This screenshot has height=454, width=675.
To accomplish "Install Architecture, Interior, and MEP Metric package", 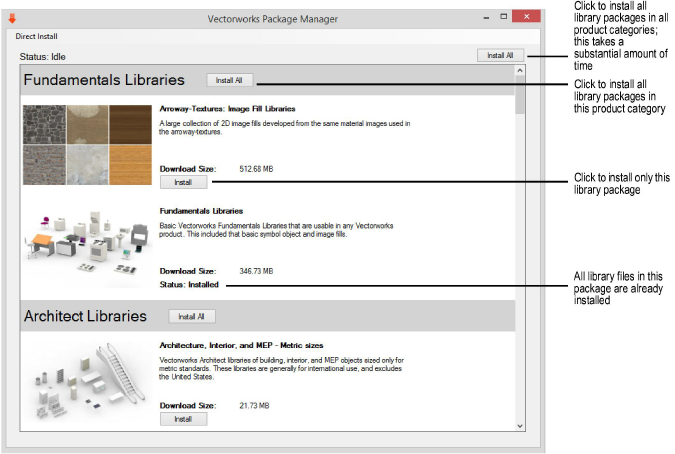I will [183, 419].
